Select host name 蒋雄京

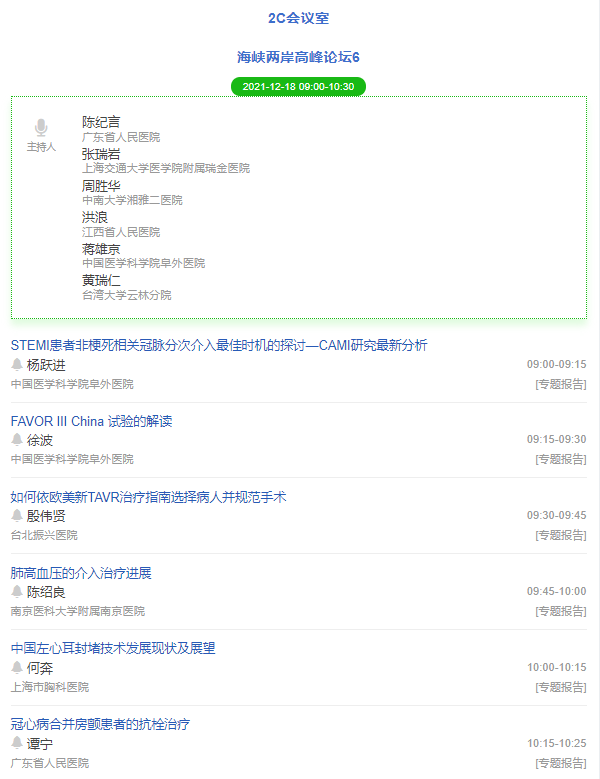coord(101,249)
